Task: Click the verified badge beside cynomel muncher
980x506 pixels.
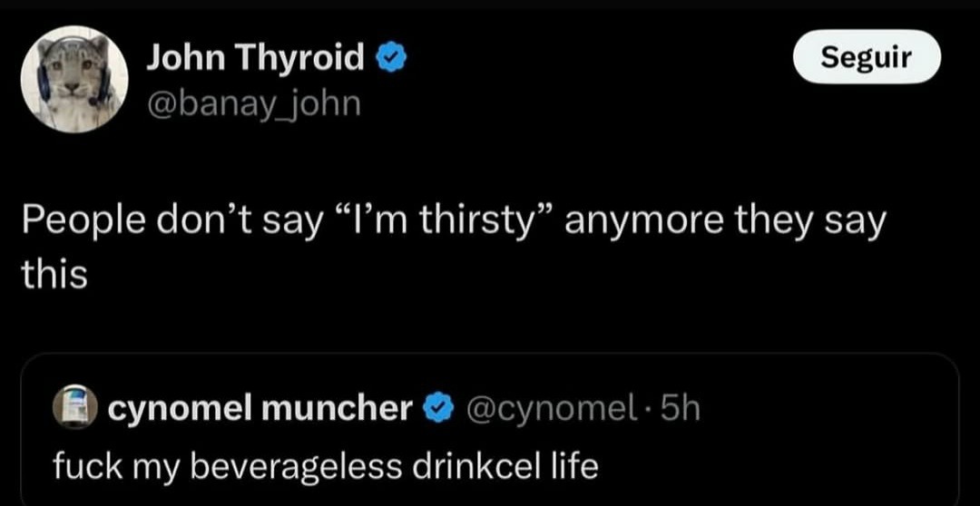Action: click(x=438, y=410)
